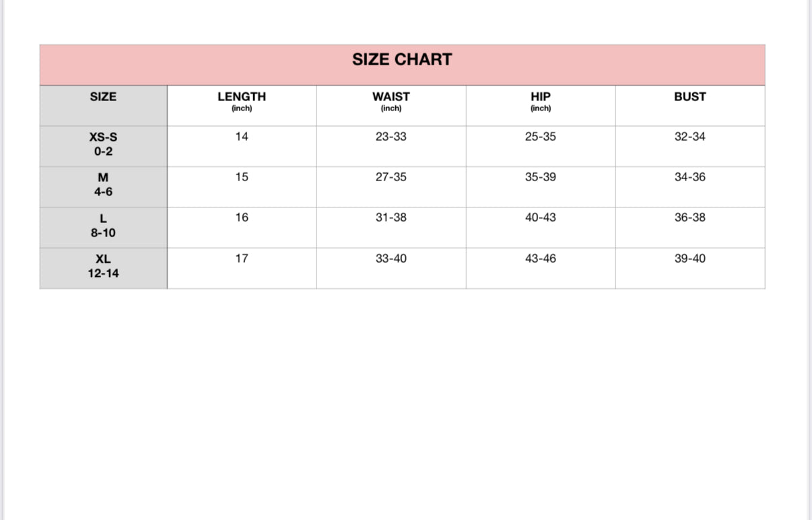This screenshot has height=520, width=812.
Task: Click the waist value 31-38 cell
Action: 391,218
